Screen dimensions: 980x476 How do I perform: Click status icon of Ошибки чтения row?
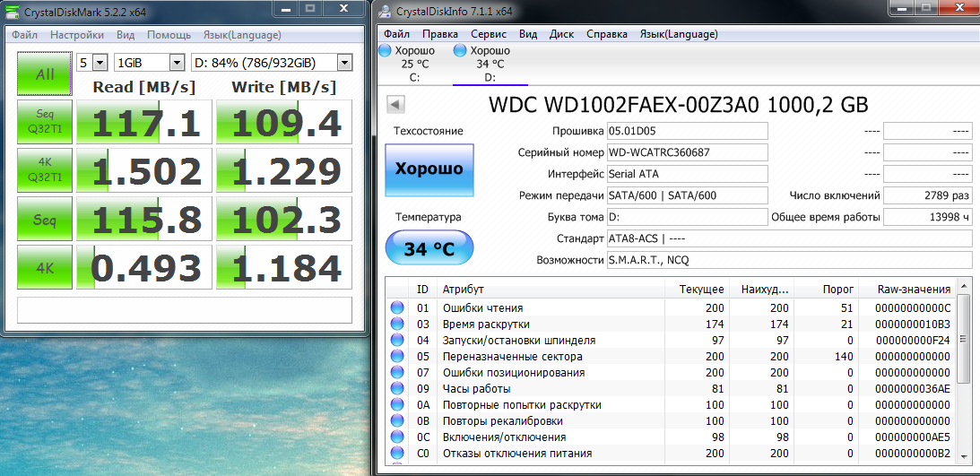pyautogui.click(x=397, y=308)
